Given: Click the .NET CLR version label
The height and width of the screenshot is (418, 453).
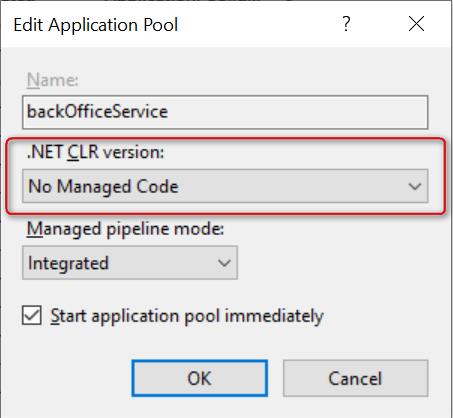Looking at the screenshot, I should (95, 152).
